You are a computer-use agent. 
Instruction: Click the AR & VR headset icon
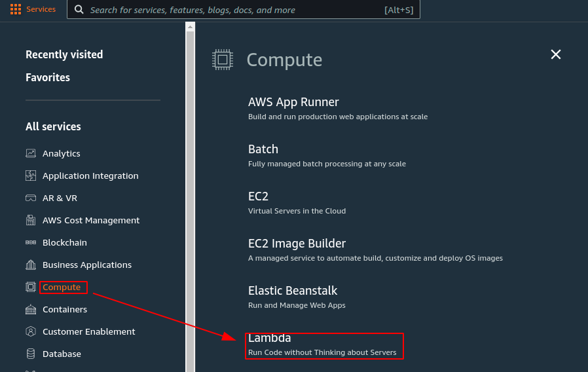31,198
